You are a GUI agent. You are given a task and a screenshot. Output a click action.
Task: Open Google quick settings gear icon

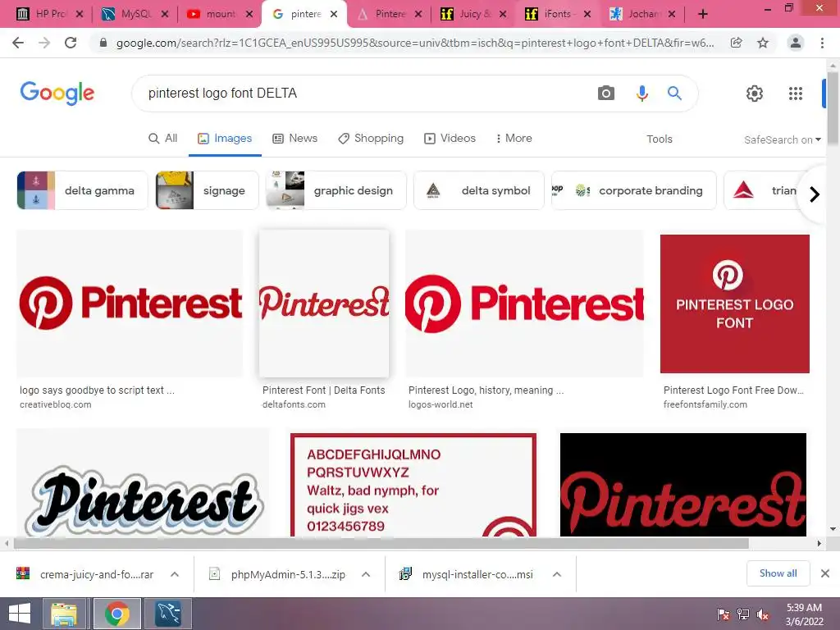click(755, 94)
